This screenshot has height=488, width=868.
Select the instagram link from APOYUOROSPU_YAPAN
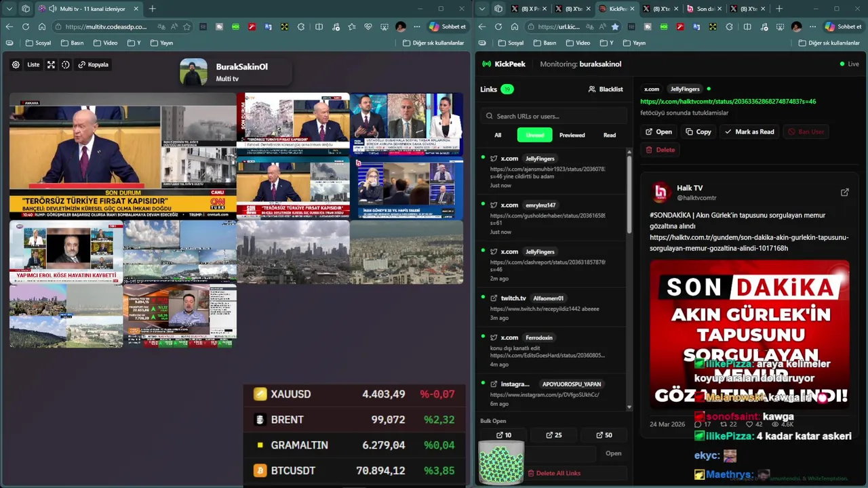pyautogui.click(x=551, y=392)
